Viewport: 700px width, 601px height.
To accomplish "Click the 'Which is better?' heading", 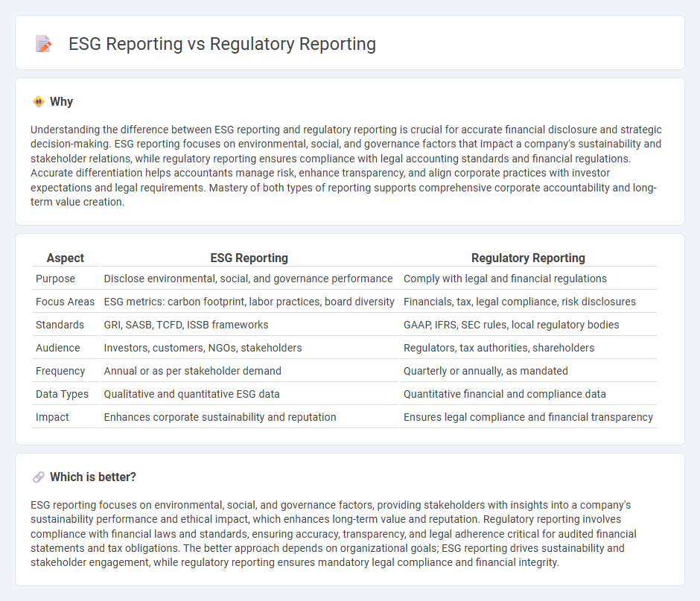I will point(93,477).
